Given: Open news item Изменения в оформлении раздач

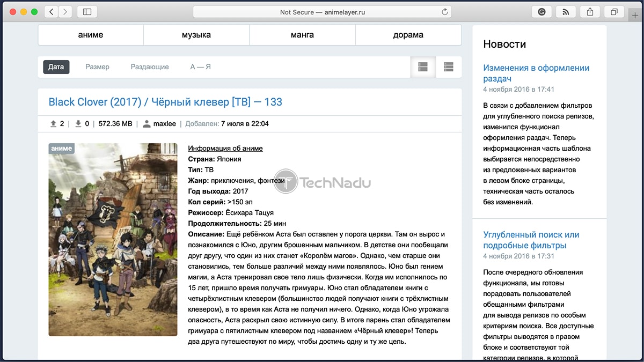Looking at the screenshot, I should (536, 73).
